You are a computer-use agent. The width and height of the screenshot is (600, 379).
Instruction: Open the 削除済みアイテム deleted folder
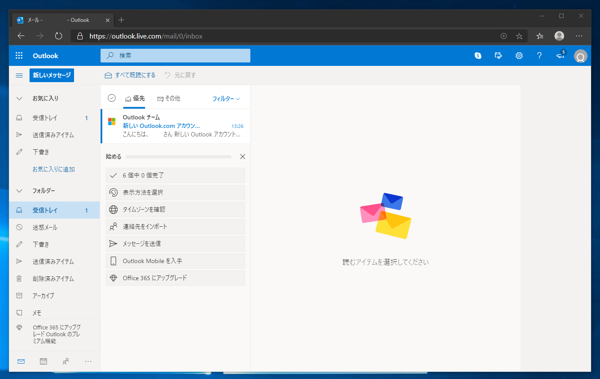click(x=54, y=279)
